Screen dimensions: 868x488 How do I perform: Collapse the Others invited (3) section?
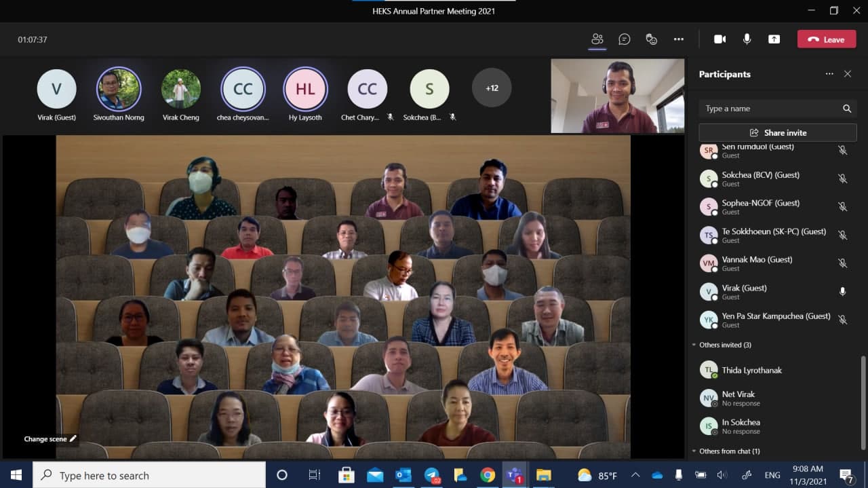coord(694,345)
